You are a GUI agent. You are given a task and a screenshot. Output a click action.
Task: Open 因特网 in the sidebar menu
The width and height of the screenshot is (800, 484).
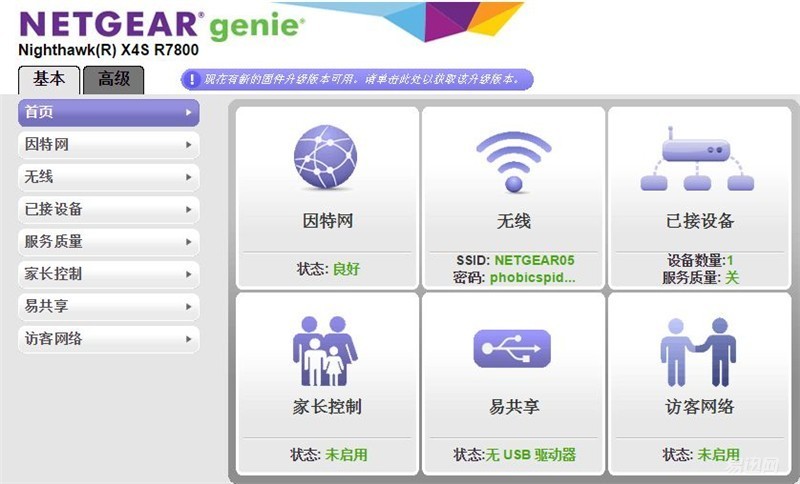pos(109,145)
